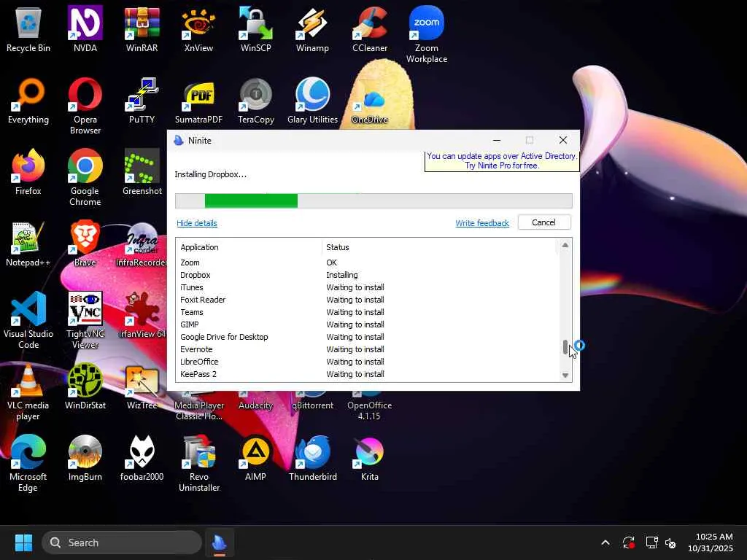747x560 pixels.
Task: Click Hide details link in Ninite
Action: (197, 223)
